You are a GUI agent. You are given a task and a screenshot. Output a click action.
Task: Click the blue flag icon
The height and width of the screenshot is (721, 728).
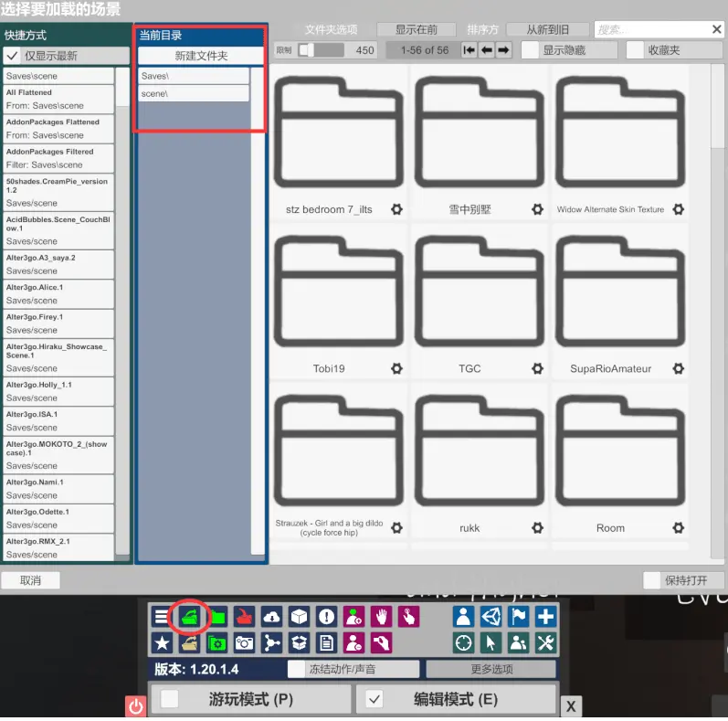(x=518, y=617)
